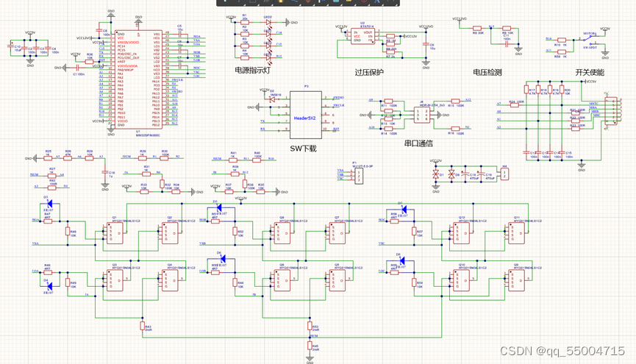Select diode D4 FR107
Viewport: 636px width, 364px height.
pyautogui.click(x=49, y=287)
